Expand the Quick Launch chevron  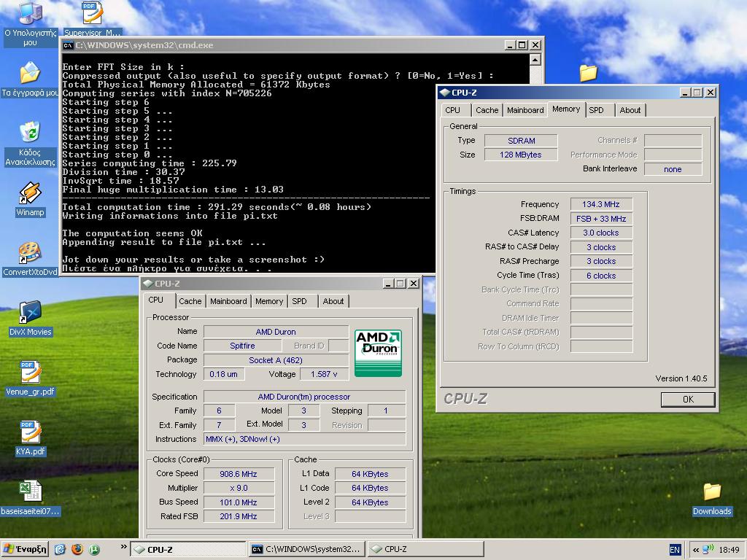(x=124, y=547)
